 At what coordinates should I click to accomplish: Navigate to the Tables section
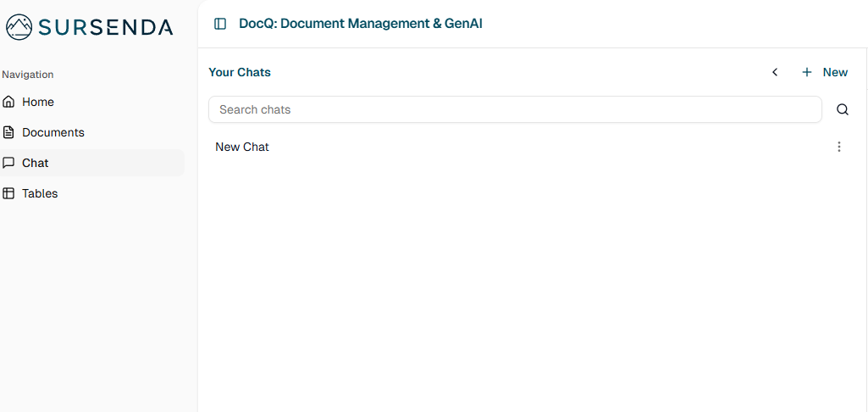(x=40, y=193)
